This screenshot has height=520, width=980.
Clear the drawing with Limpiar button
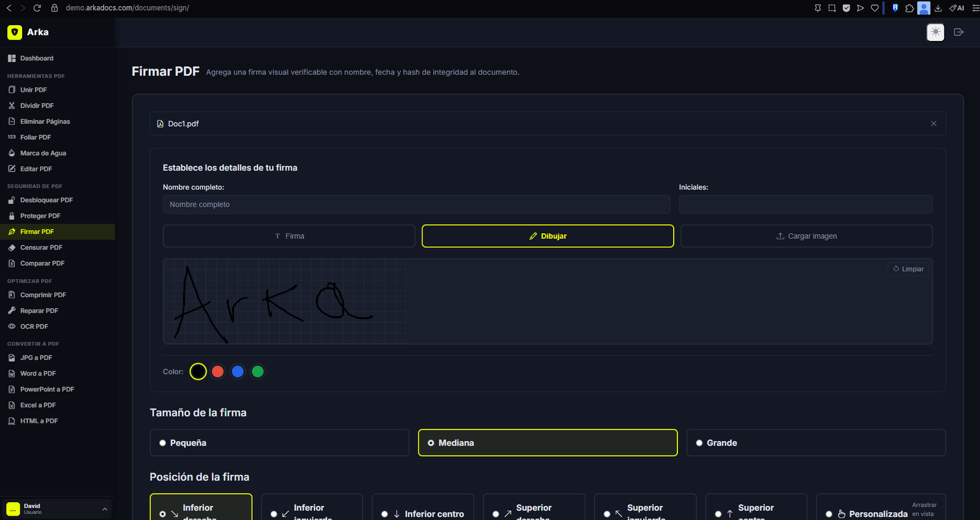click(x=908, y=269)
